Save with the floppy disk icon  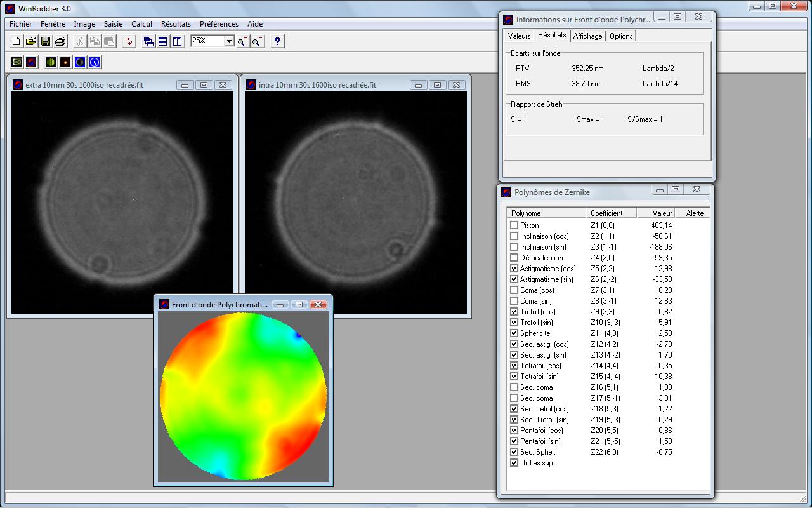[46, 41]
